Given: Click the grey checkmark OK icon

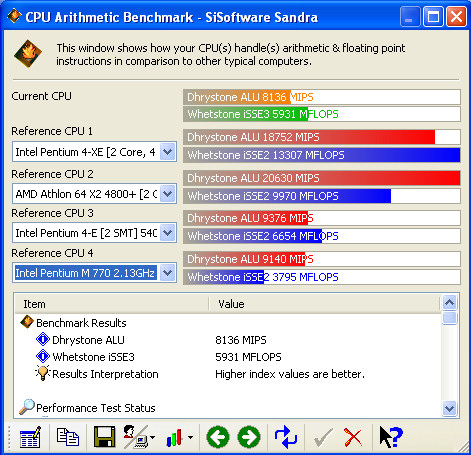Looking at the screenshot, I should 323,437.
